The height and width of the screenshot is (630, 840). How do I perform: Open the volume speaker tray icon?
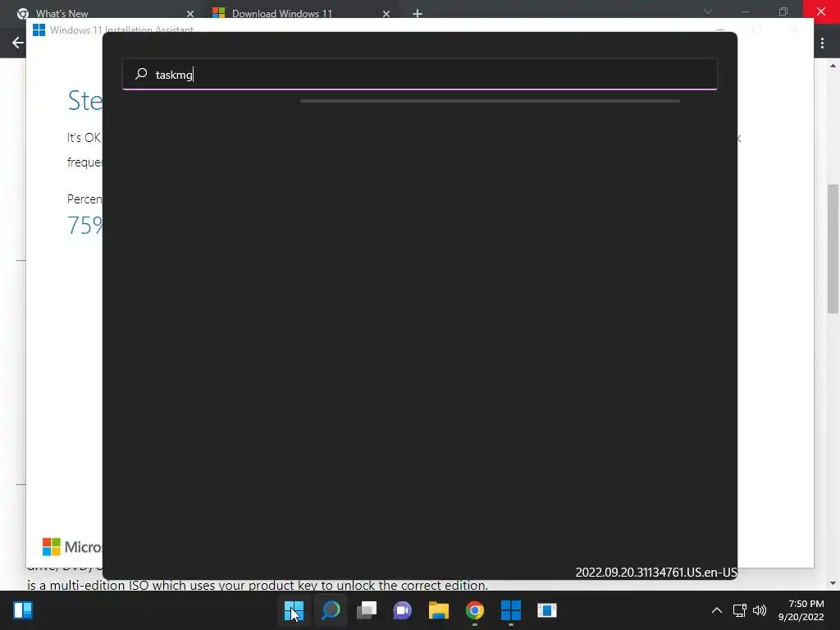tap(760, 610)
